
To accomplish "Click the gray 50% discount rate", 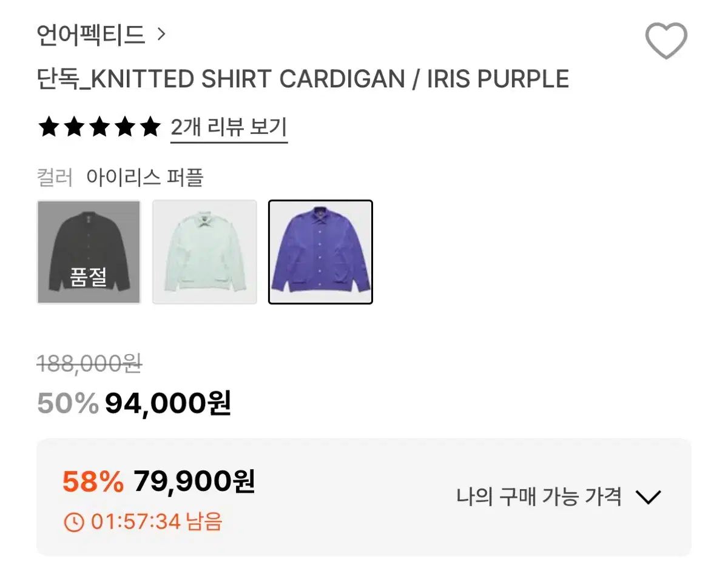I will pos(67,403).
